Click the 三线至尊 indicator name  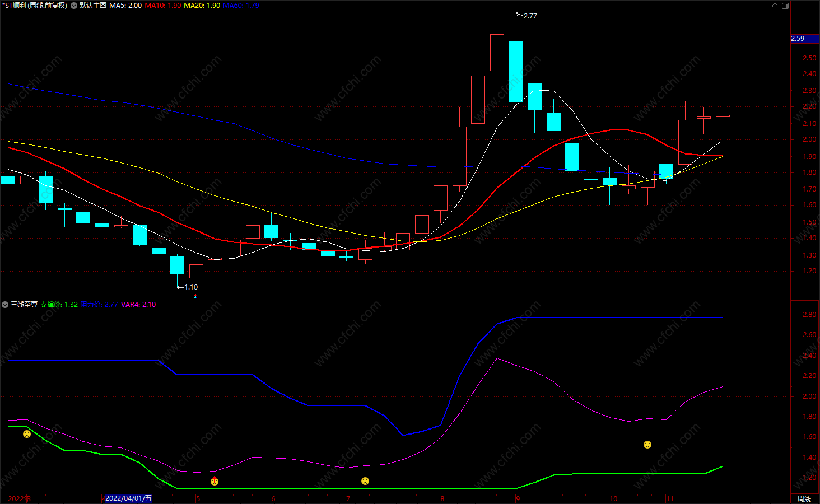tap(24, 305)
